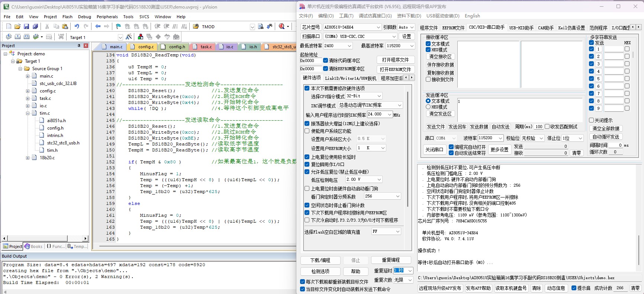Click 发送数据 button

tap(479, 127)
